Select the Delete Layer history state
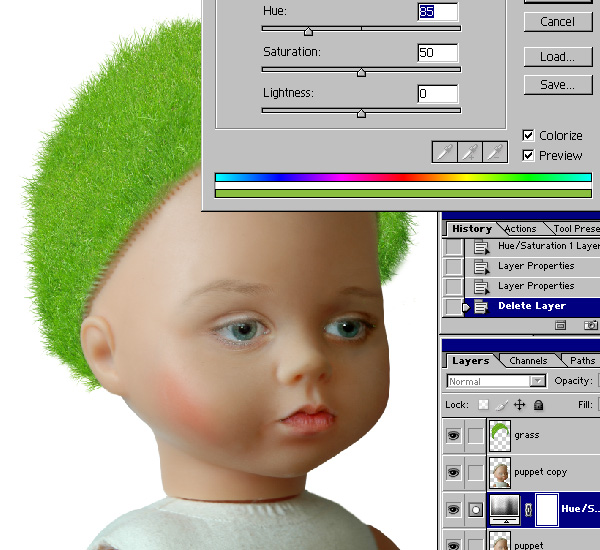 click(532, 307)
